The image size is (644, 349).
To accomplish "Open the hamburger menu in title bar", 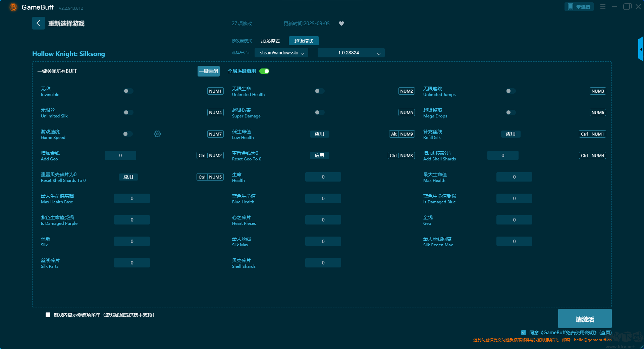I will 603,7.
